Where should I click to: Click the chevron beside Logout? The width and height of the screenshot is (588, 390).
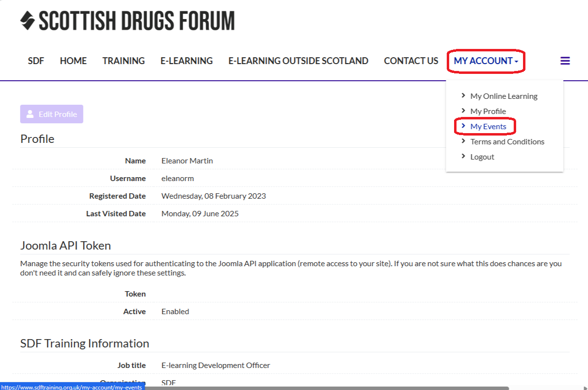point(463,157)
